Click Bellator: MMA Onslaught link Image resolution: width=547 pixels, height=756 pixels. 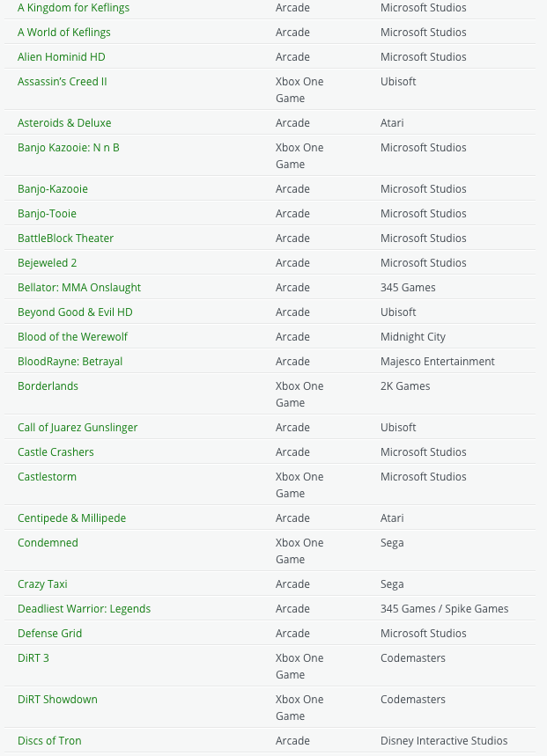pos(79,288)
